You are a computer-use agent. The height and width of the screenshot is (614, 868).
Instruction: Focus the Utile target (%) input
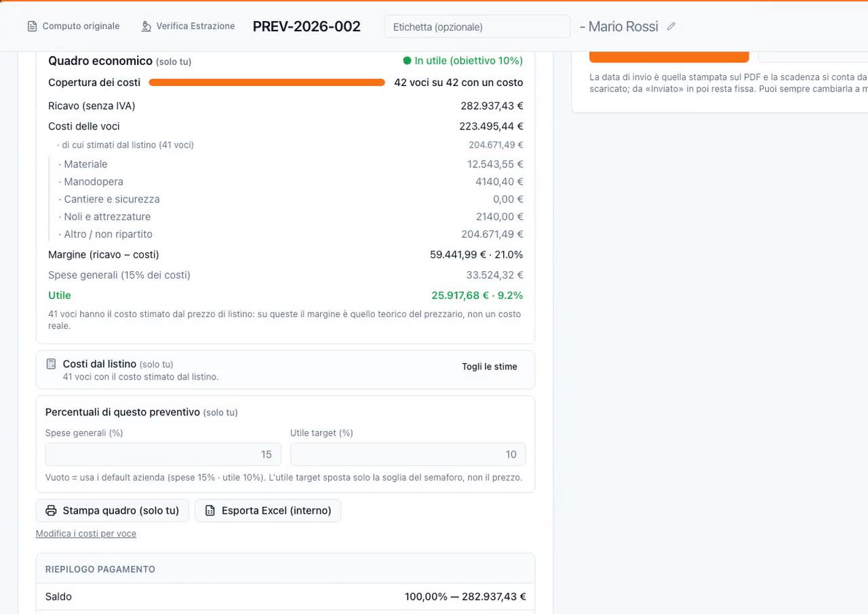point(408,454)
